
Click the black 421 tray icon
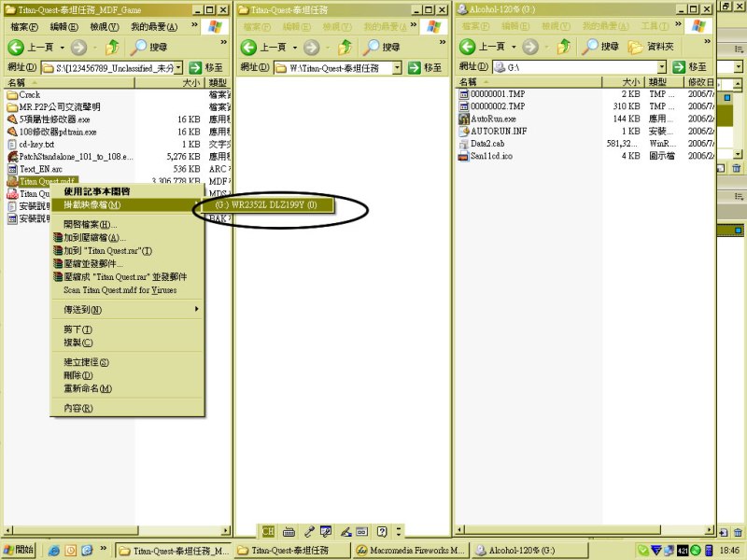click(x=683, y=551)
